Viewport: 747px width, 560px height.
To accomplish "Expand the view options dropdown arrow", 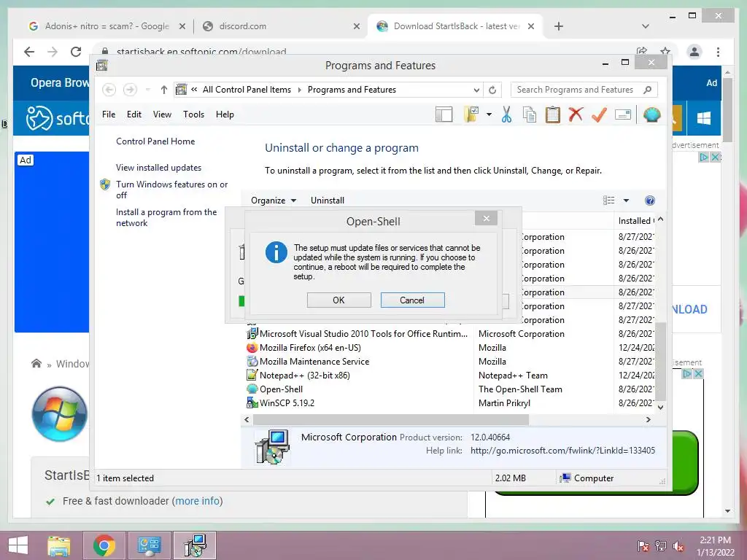I will point(626,201).
